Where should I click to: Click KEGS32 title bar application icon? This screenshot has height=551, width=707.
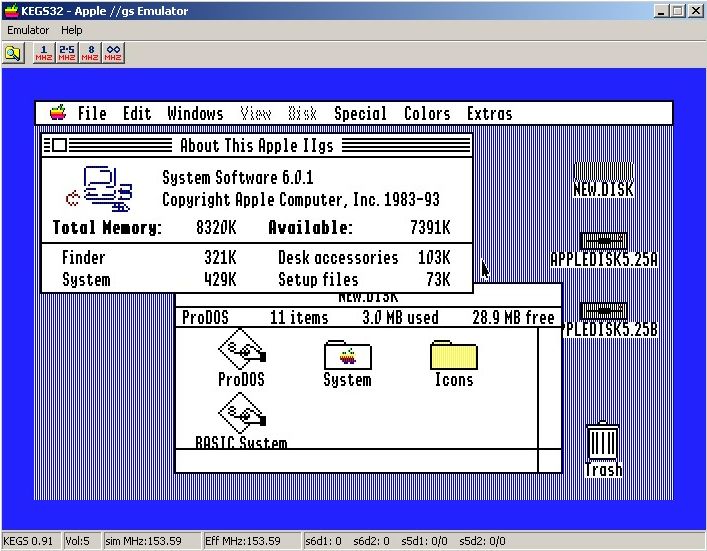tap(11, 11)
